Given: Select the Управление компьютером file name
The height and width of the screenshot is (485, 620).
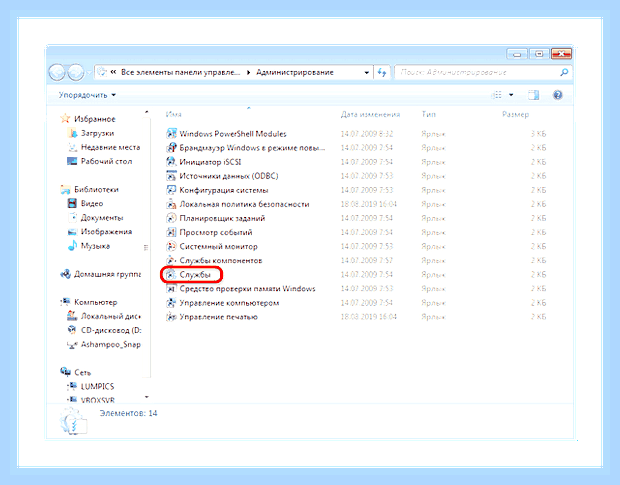Looking at the screenshot, I should pos(229,303).
